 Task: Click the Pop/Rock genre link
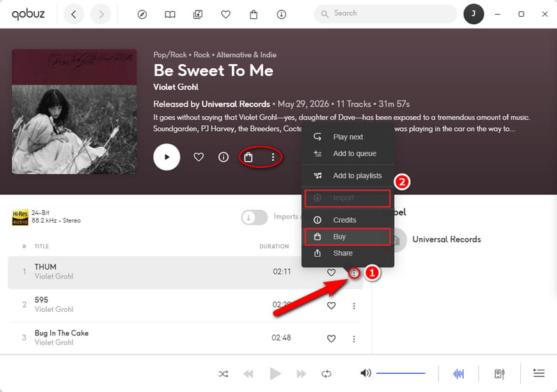170,55
